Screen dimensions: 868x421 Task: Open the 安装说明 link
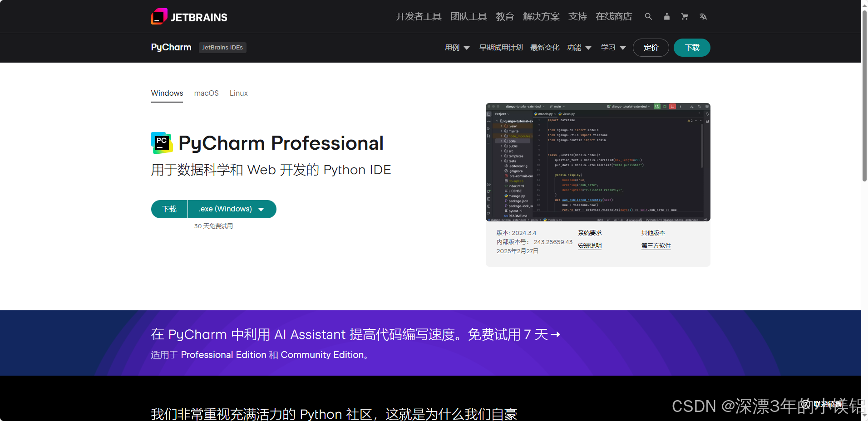click(590, 245)
